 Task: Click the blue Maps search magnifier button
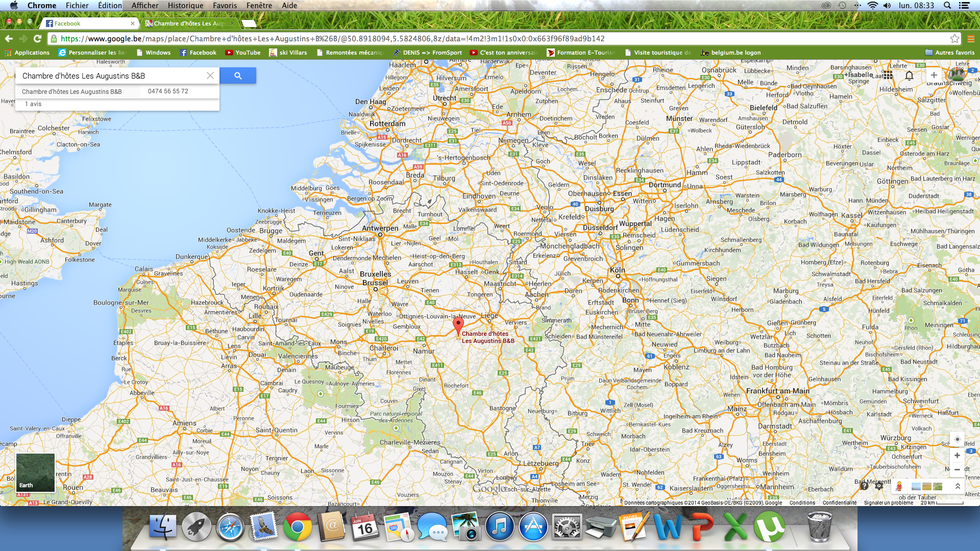point(238,76)
